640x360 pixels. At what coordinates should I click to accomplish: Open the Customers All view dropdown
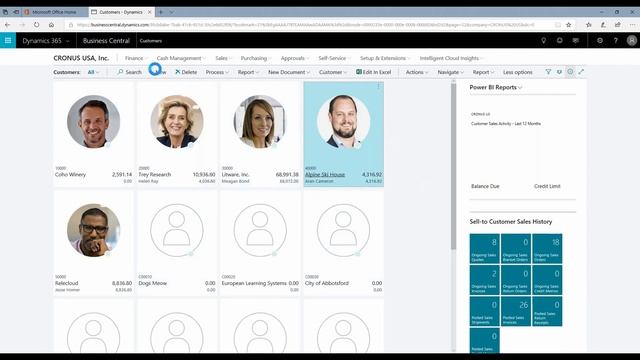93,72
